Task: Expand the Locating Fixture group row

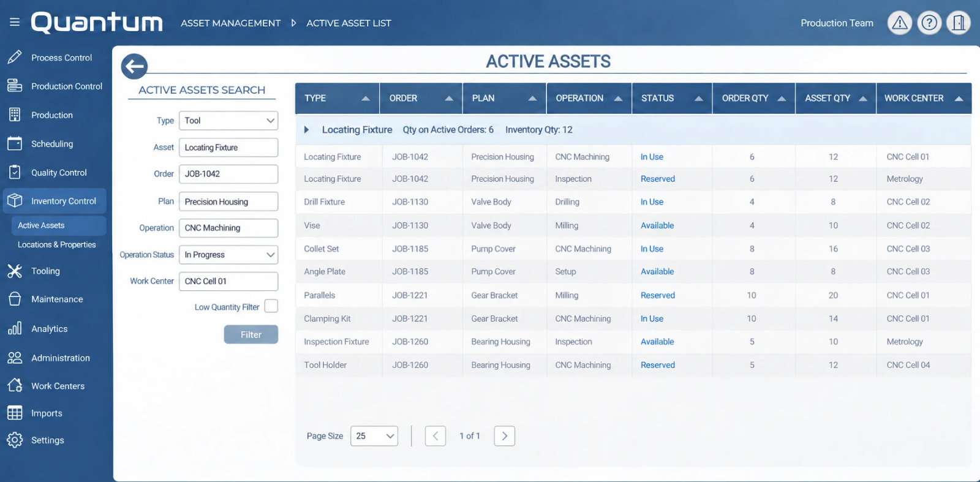Action: [306, 130]
